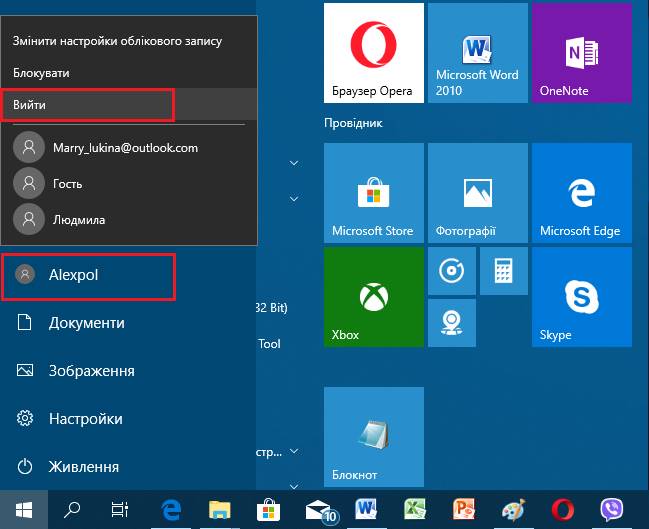Viewport: 649px width, 529px height.
Task: Expand the chevron next to "стр..."
Action: point(294,451)
